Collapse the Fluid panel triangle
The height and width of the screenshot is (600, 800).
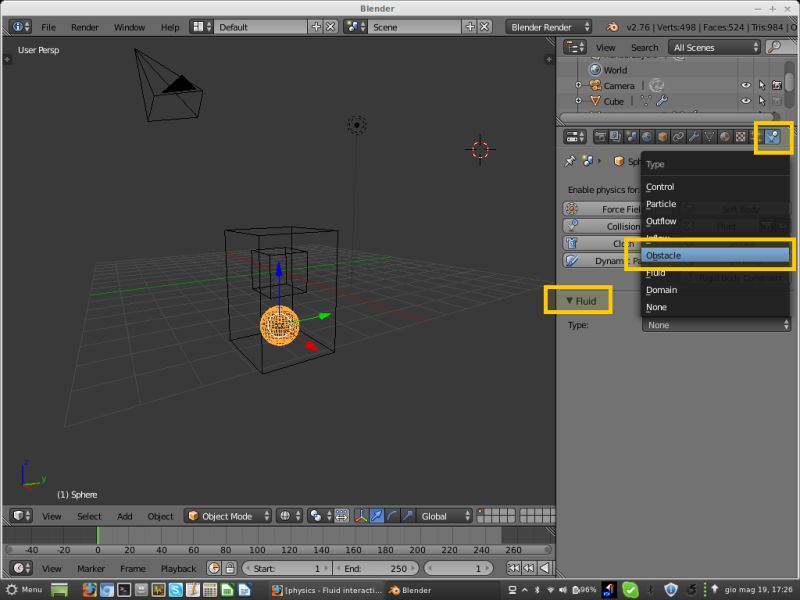point(569,301)
